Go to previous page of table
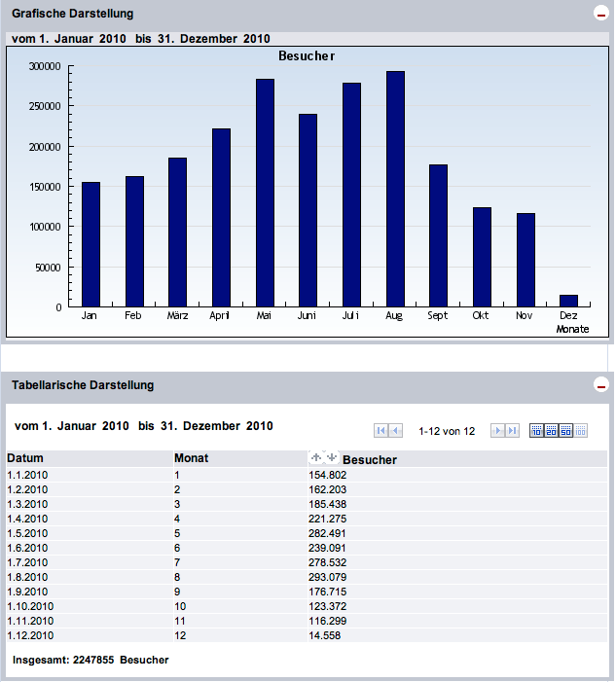Image resolution: width=616 pixels, height=682 pixels. coord(396,430)
